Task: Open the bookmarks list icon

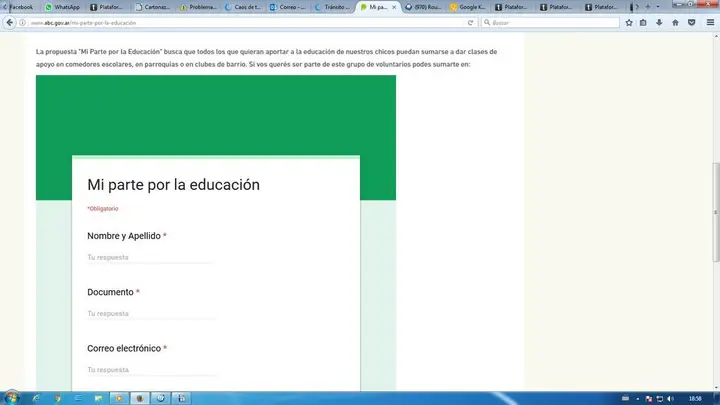Action: [643, 22]
